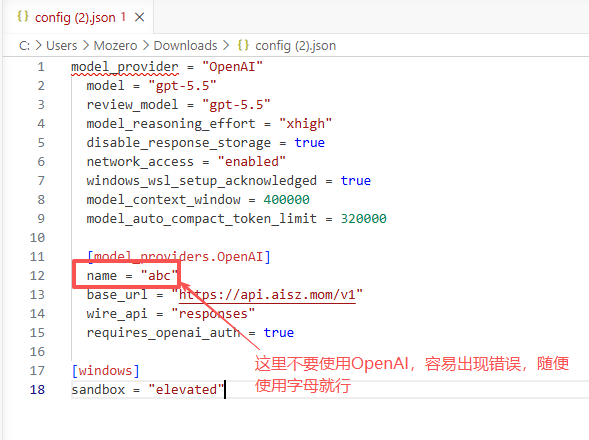589x440 pixels.
Task: Open the Mozero breadcrumb folder
Action: 115,46
